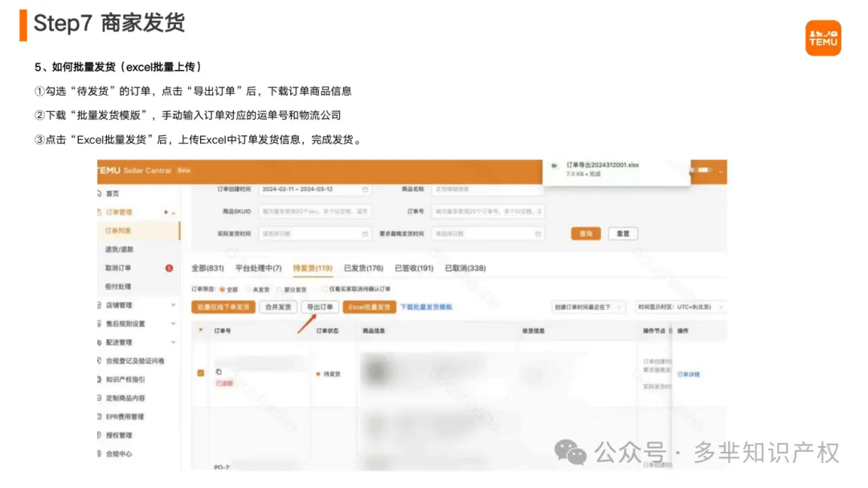
Task: Open calendar icon in 实际发货时间 field
Action: click(365, 234)
